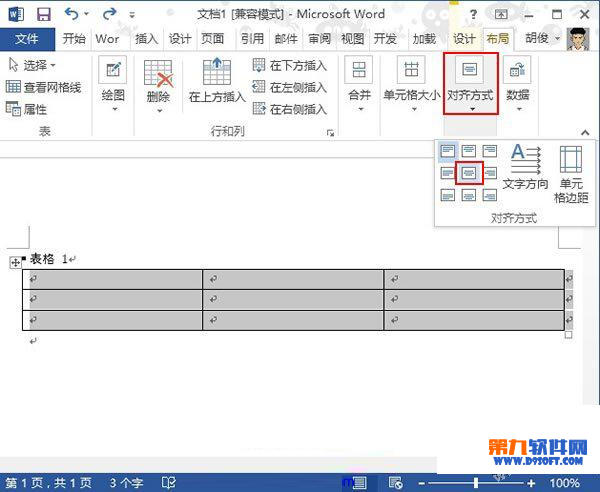Screen dimensions: 600x492
Task: Click the 在上方插入 insert above icon
Action: (x=217, y=82)
